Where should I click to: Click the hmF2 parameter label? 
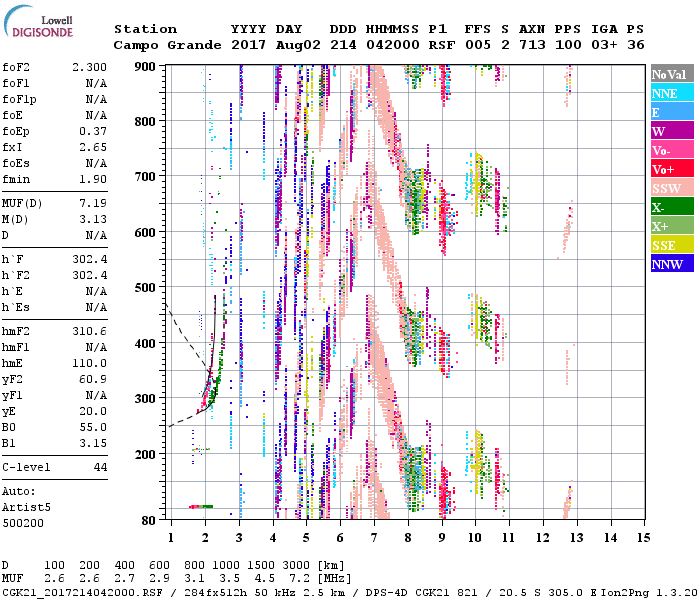click(18, 331)
